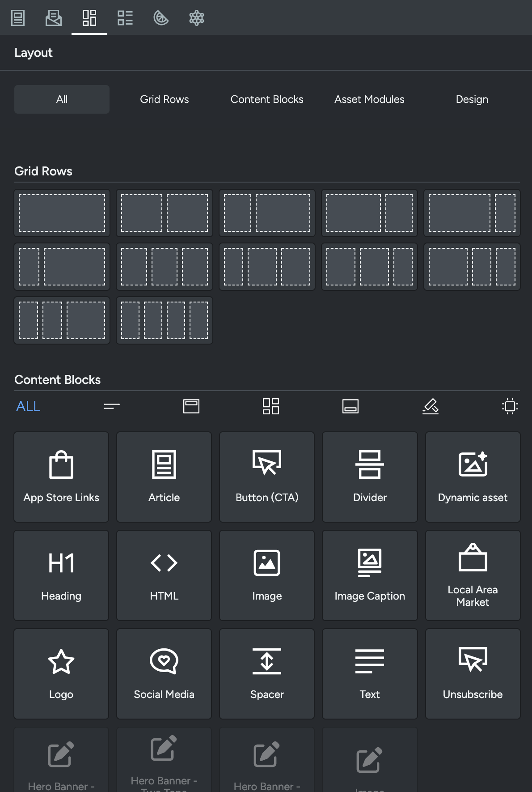Choose the narrow-left wide-right two-column row

(x=267, y=213)
